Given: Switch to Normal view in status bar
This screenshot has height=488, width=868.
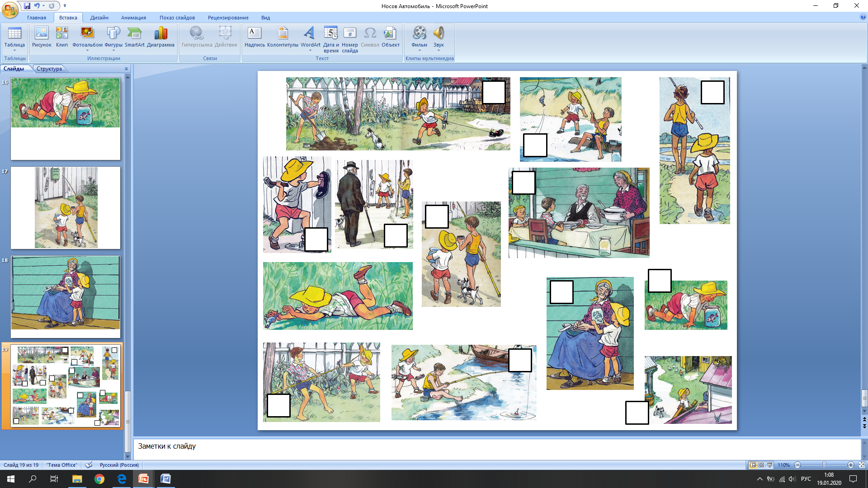Looking at the screenshot, I should click(x=752, y=465).
